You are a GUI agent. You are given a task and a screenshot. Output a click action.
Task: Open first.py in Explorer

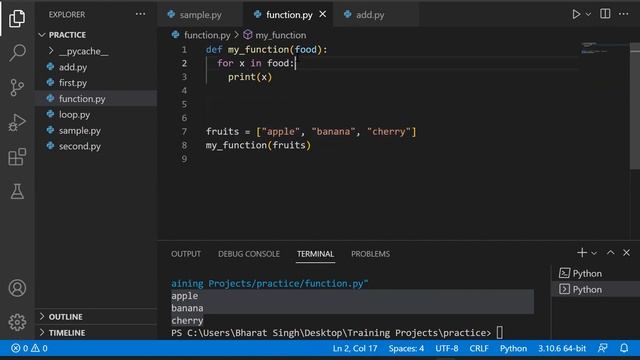coord(97,83)
